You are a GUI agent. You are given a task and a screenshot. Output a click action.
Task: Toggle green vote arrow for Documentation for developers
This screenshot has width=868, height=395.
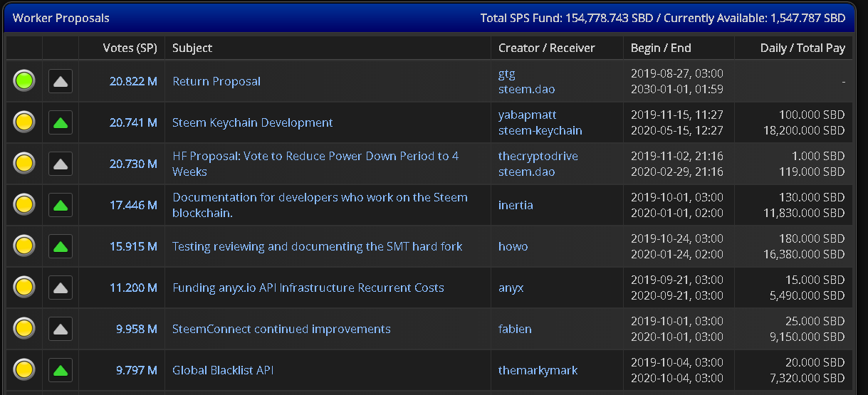pos(61,205)
